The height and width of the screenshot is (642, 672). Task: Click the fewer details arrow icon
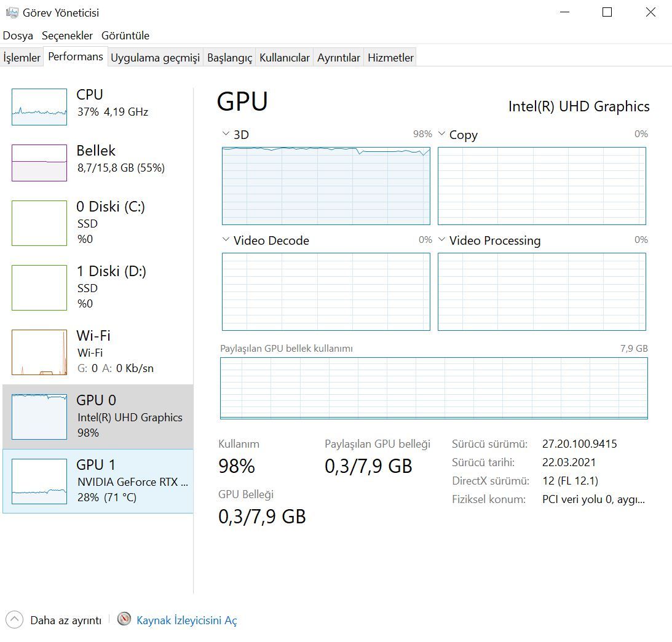coord(15,619)
